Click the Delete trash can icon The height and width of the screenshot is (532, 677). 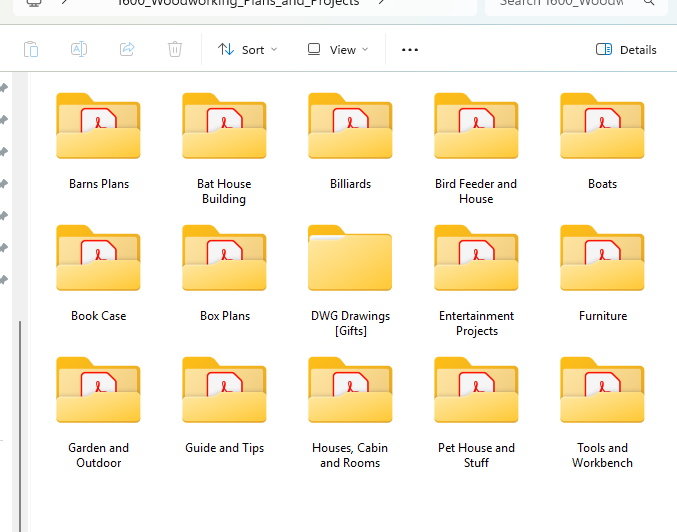click(175, 49)
